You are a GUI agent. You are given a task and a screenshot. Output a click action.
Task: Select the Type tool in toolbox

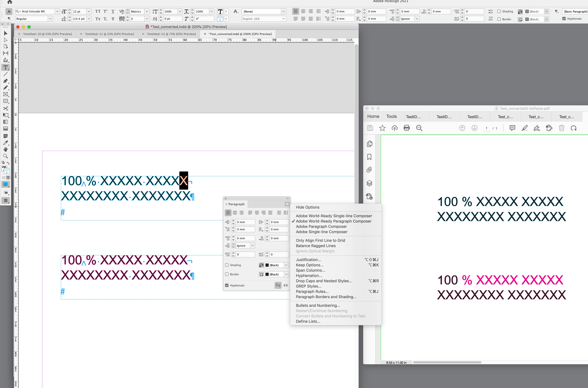5,67
